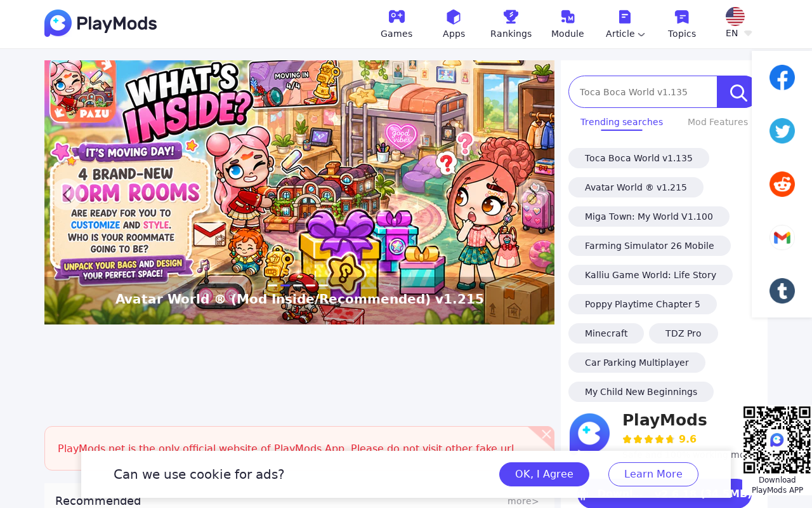Open the Rankings trophy icon
The width and height of the screenshot is (812, 508).
coord(511,17)
